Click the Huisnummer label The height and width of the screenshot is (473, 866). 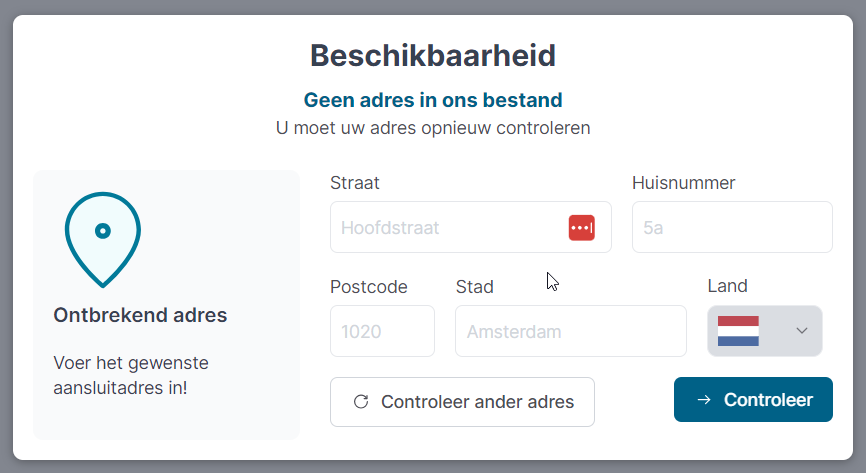pos(683,183)
